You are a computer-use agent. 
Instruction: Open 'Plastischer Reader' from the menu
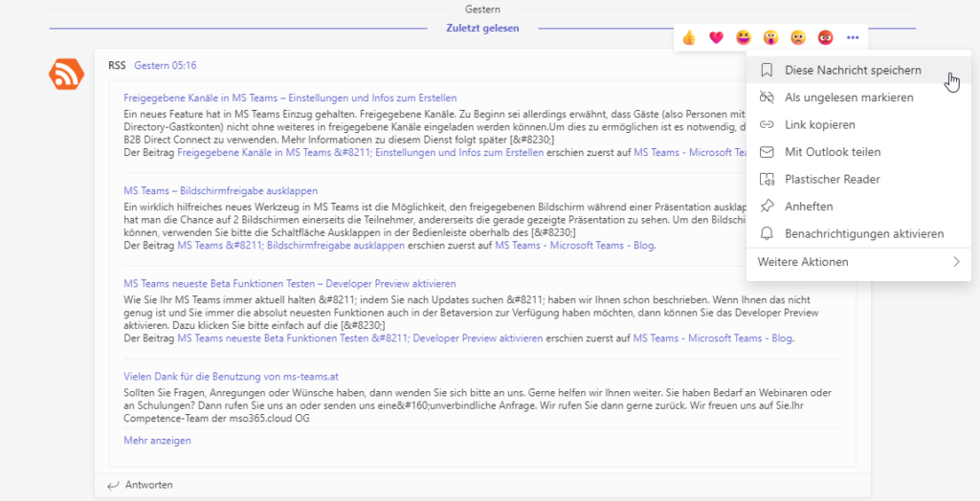tap(858, 180)
